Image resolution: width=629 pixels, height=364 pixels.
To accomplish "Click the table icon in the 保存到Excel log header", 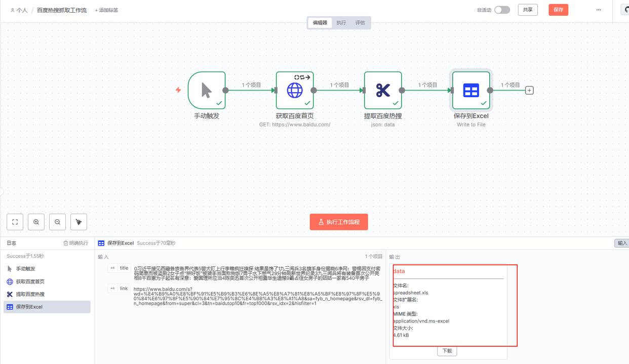I will click(x=101, y=244).
